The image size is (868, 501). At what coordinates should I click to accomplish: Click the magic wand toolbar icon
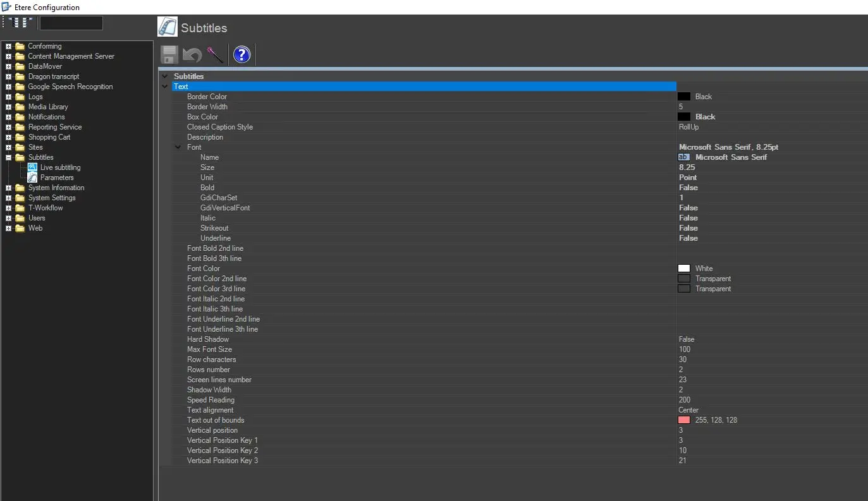coord(215,55)
